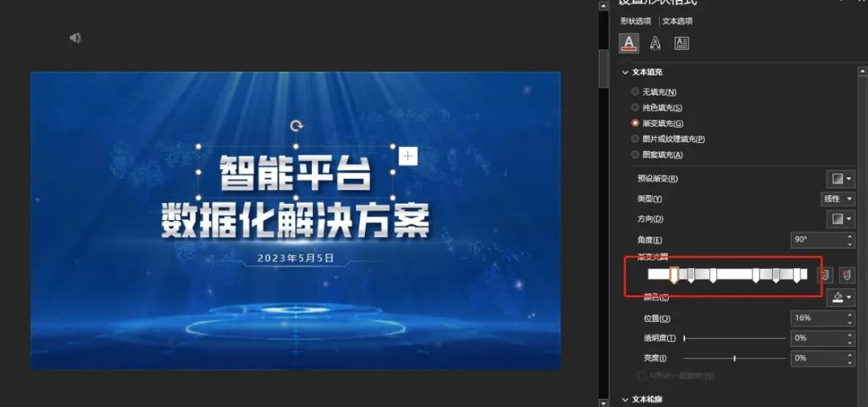Open the 类型 dropdown showing 线性

(837, 198)
